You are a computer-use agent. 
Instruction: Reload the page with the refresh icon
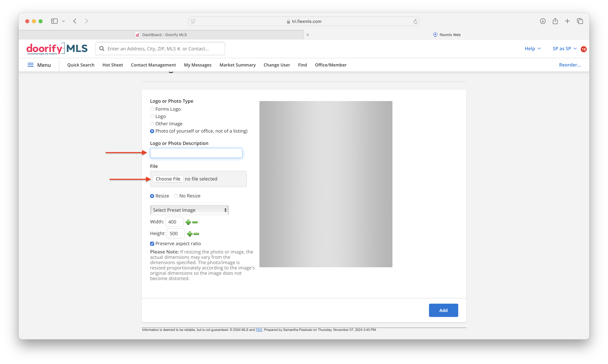click(415, 21)
